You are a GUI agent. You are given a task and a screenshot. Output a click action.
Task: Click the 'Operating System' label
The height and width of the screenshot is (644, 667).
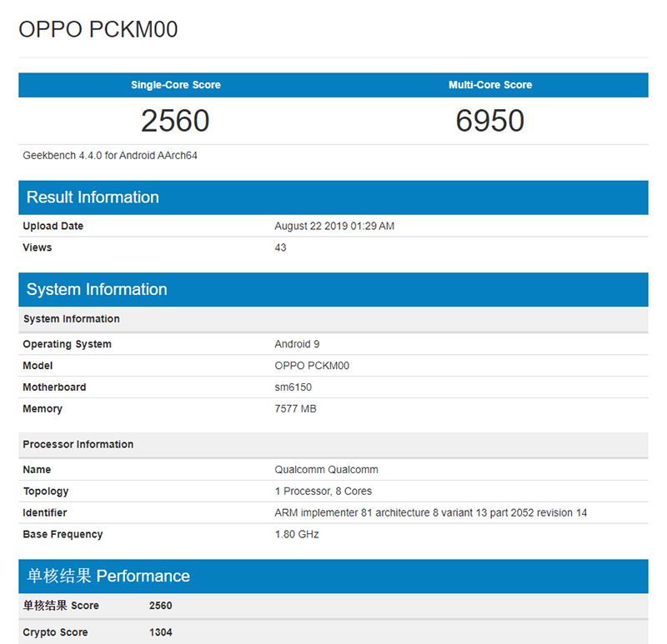point(68,344)
